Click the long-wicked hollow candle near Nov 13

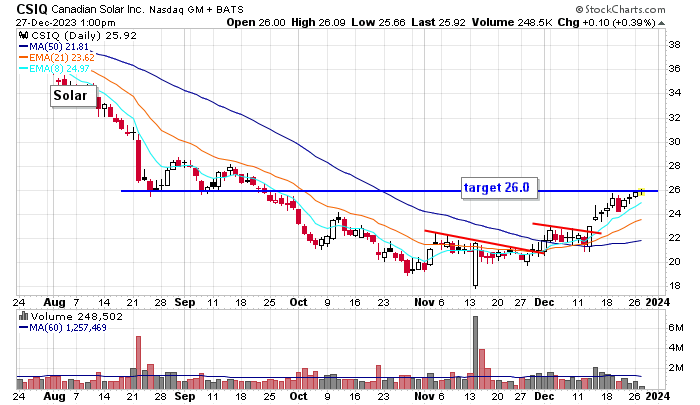point(475,265)
